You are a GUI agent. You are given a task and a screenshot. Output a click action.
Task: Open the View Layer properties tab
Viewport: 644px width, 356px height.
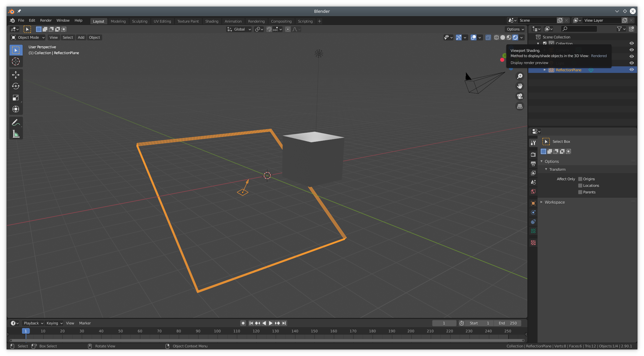[x=533, y=173]
